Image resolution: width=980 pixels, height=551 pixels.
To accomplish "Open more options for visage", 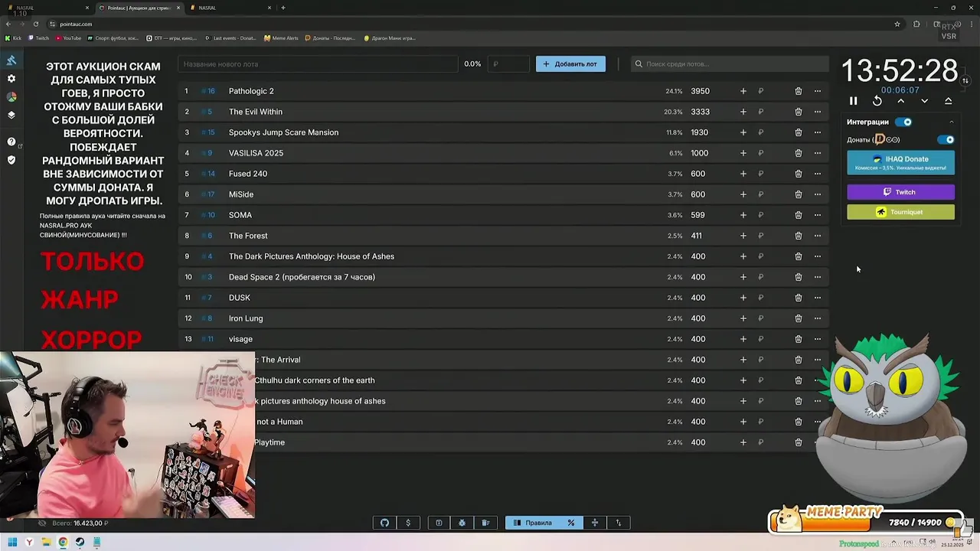I will point(817,339).
